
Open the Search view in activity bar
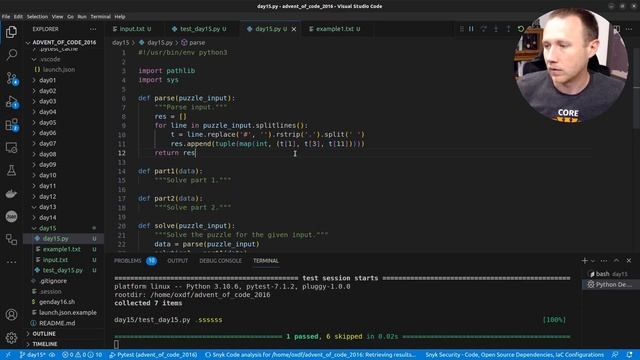(x=11, y=54)
